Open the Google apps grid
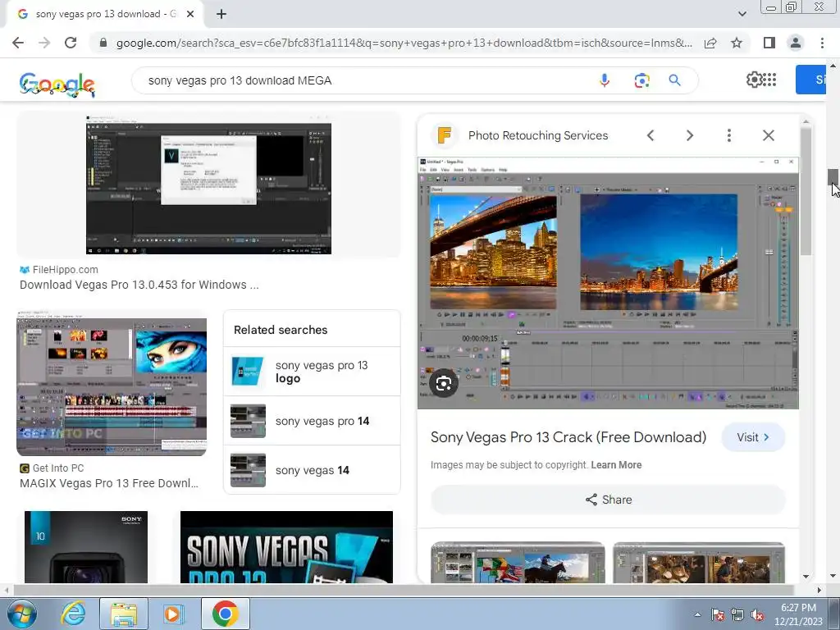This screenshot has height=630, width=840. click(x=769, y=80)
